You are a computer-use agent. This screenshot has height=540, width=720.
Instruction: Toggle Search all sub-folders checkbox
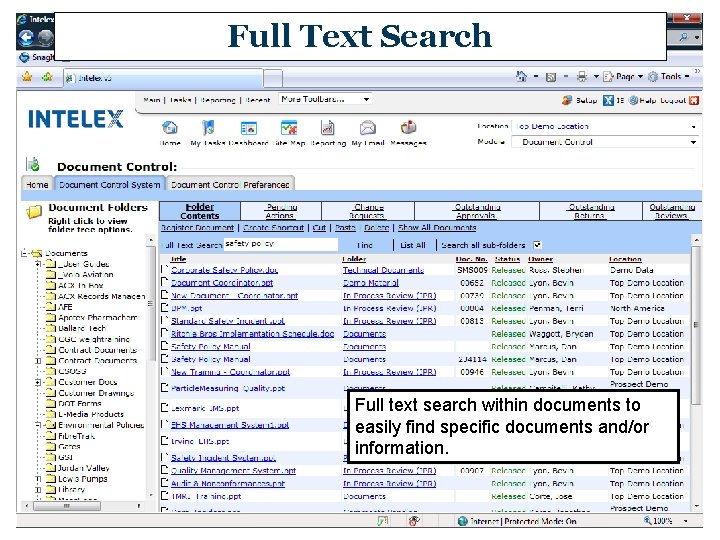(537, 245)
